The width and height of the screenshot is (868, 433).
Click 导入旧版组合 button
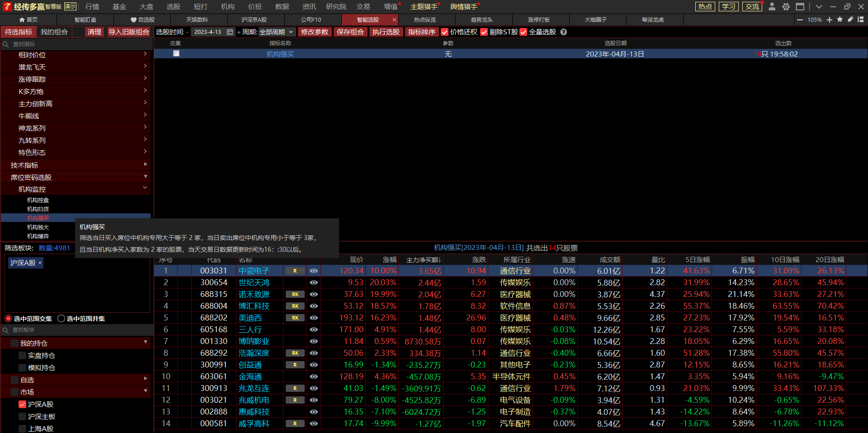coord(128,32)
